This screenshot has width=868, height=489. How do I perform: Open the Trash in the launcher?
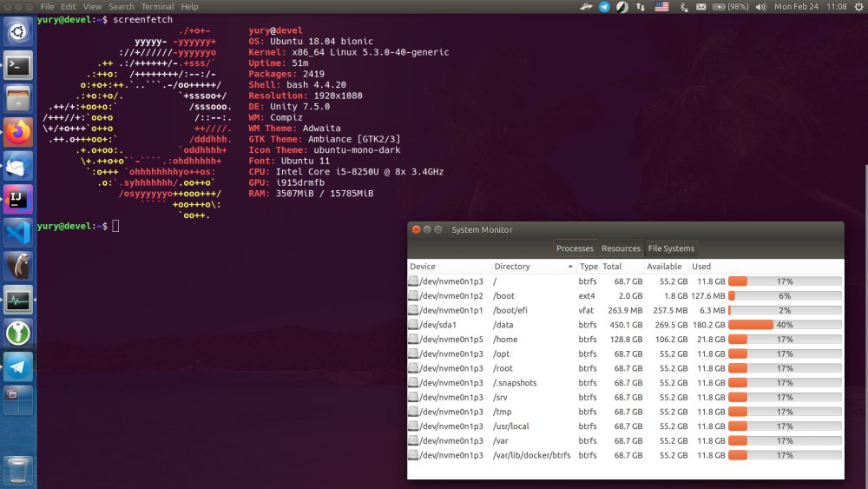click(18, 470)
